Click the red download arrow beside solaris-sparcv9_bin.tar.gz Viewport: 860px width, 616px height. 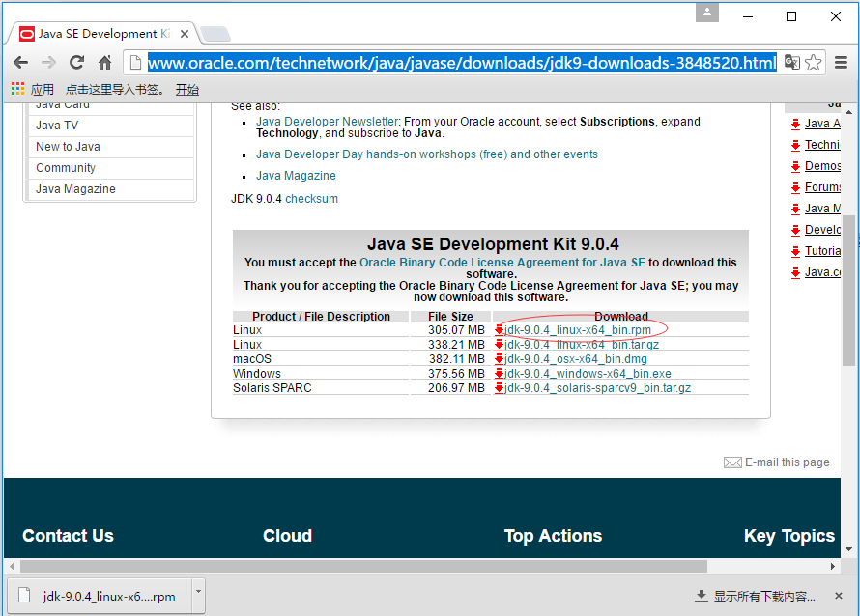[500, 388]
